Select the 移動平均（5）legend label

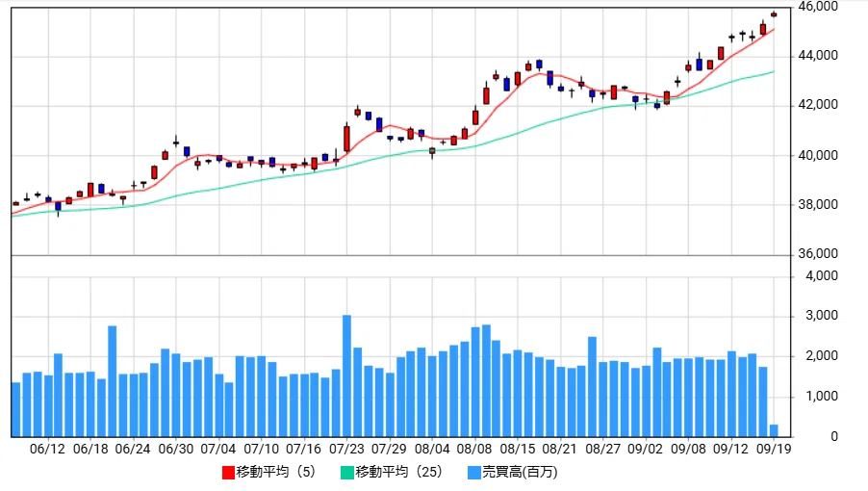[x=275, y=472]
